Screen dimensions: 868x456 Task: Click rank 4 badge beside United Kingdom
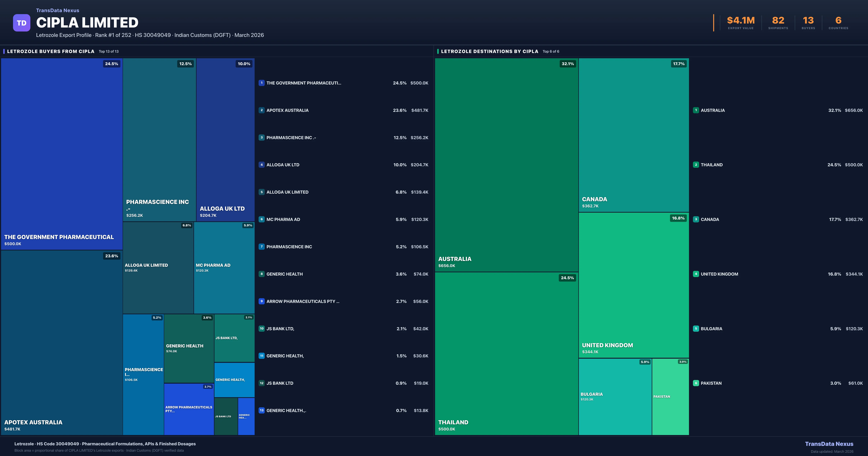(x=696, y=274)
